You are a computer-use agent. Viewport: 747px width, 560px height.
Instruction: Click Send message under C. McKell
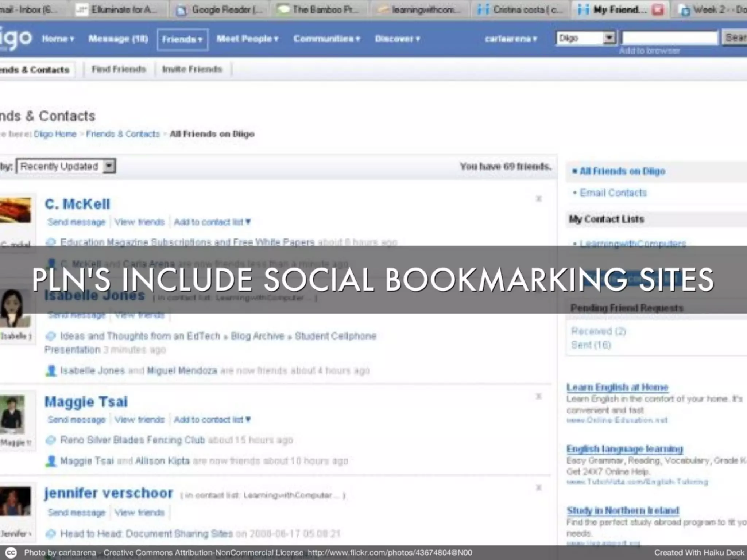tap(76, 222)
